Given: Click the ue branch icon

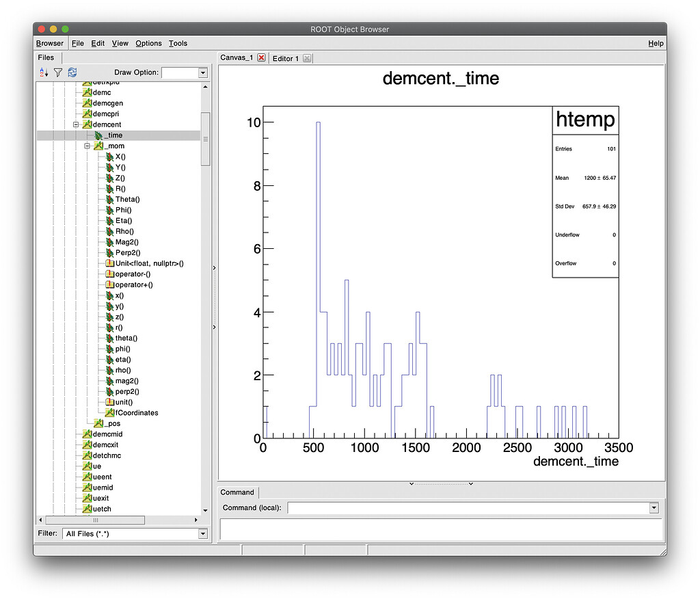Looking at the screenshot, I should coord(87,466).
